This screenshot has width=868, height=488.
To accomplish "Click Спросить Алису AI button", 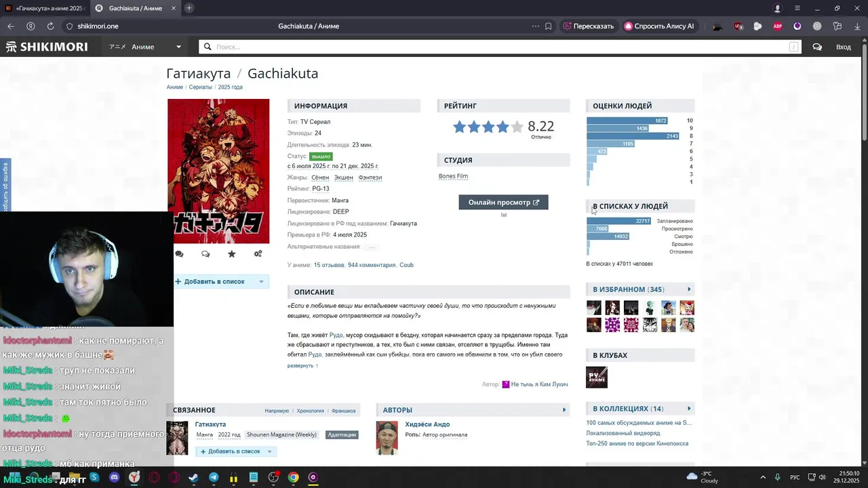I will pos(660,26).
